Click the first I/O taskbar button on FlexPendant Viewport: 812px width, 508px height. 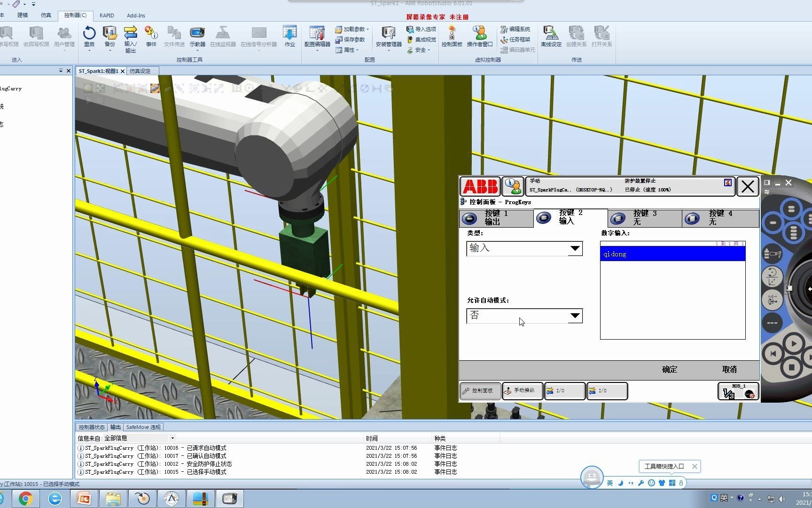565,391
